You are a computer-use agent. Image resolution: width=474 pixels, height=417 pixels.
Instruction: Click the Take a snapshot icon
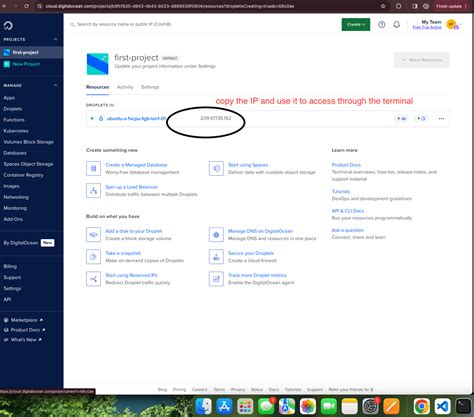coord(93,257)
